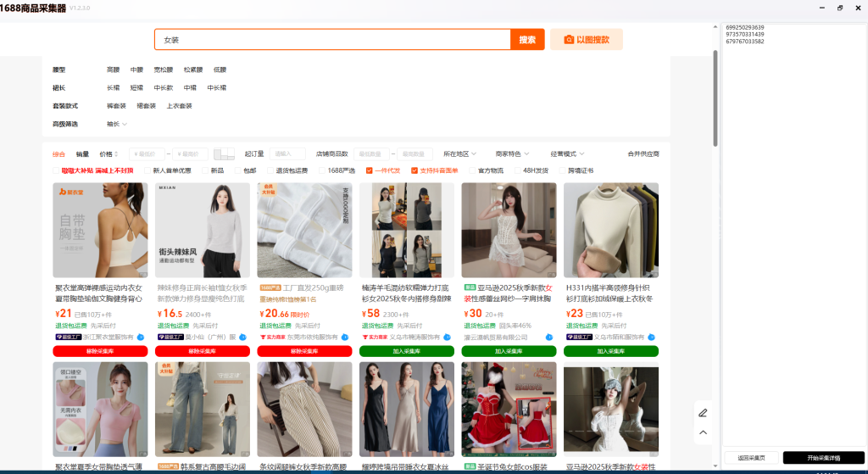This screenshot has width=868, height=474.
Task: Click blue chat icon beside 浙江聚衣堂服饰
Action: (141, 337)
